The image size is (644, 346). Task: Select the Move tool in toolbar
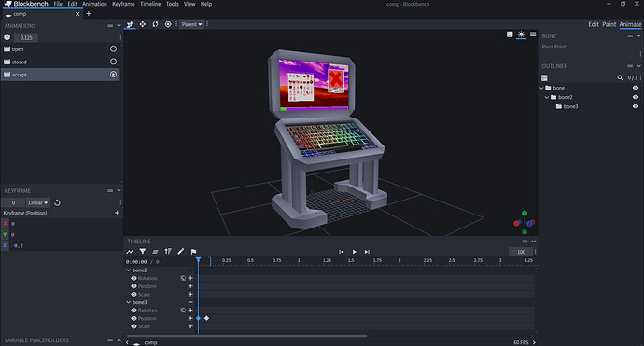pyautogui.click(x=142, y=24)
